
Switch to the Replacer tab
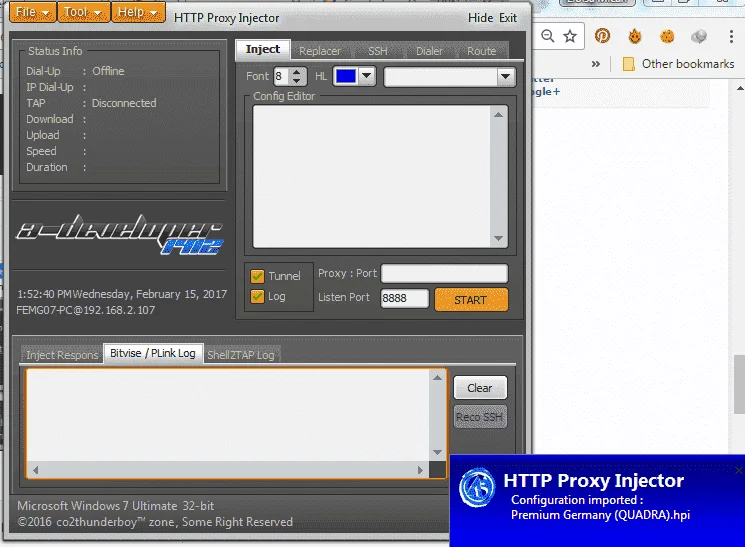[320, 51]
